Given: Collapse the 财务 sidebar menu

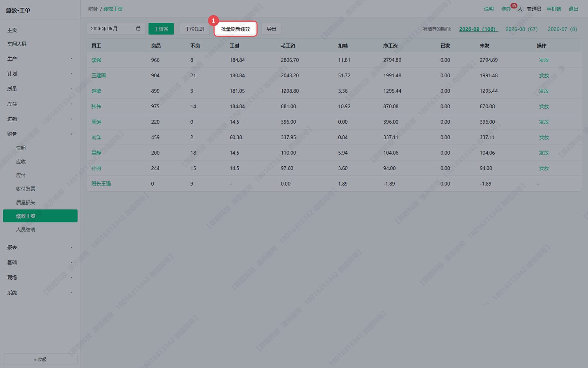Looking at the screenshot, I should 40,134.
